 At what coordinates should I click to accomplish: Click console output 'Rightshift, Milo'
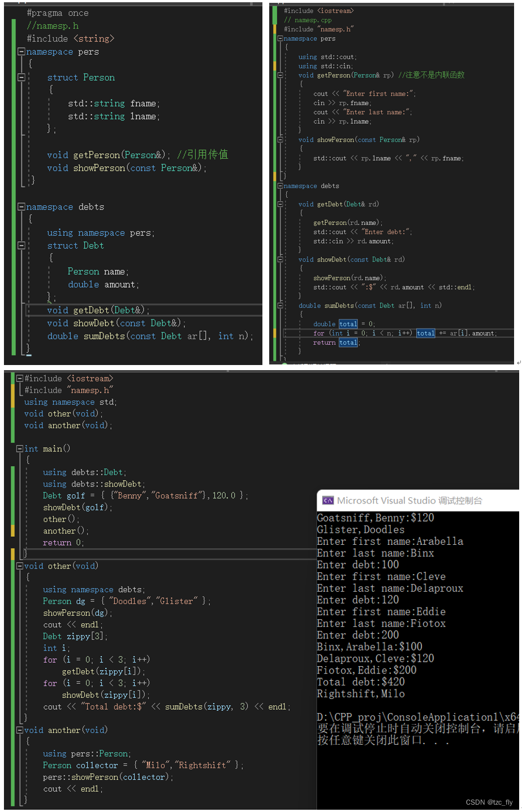(361, 694)
